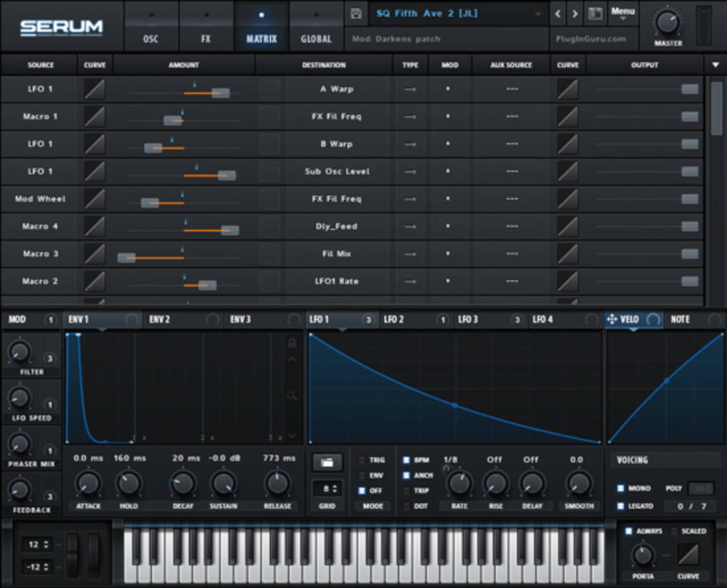The image size is (727, 588).
Task: Adjust amount slider in Macro 3 Fil Mix row
Action: (x=126, y=258)
